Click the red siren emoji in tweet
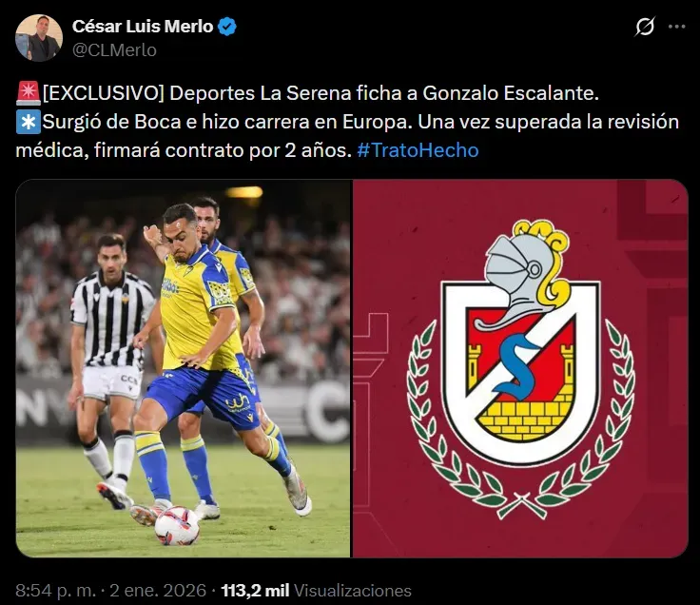Image resolution: width=700 pixels, height=605 pixels. (x=29, y=93)
